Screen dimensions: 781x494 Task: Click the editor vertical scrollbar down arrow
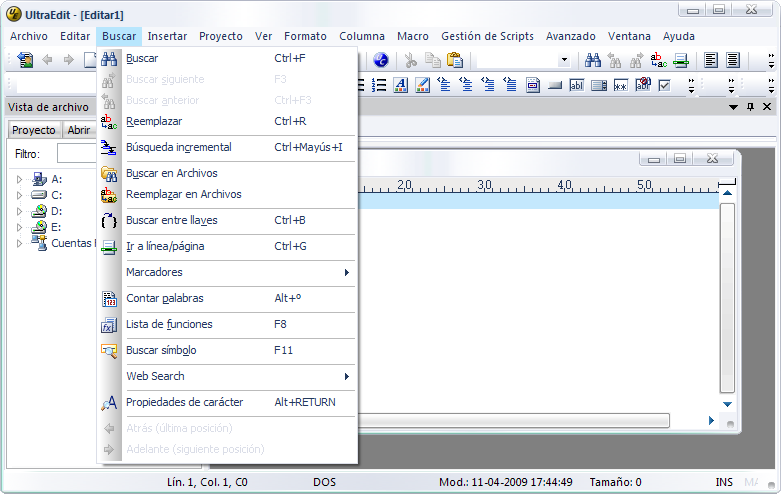tap(727, 404)
